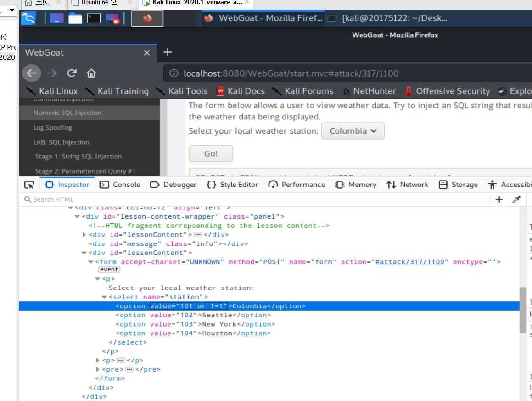
Task: Open the Kali Training bookmark
Action: pos(117,91)
